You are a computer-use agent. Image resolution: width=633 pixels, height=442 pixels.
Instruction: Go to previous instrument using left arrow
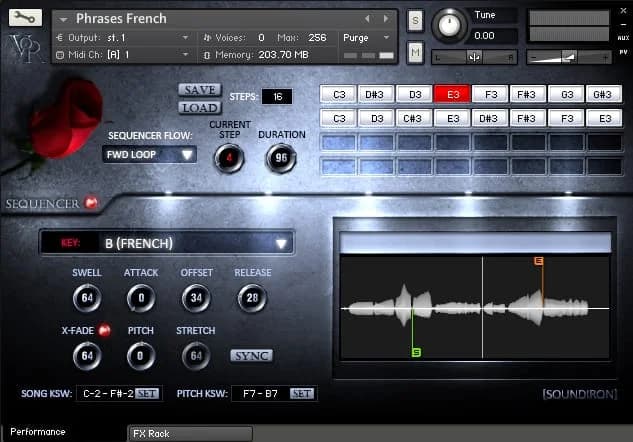click(367, 18)
